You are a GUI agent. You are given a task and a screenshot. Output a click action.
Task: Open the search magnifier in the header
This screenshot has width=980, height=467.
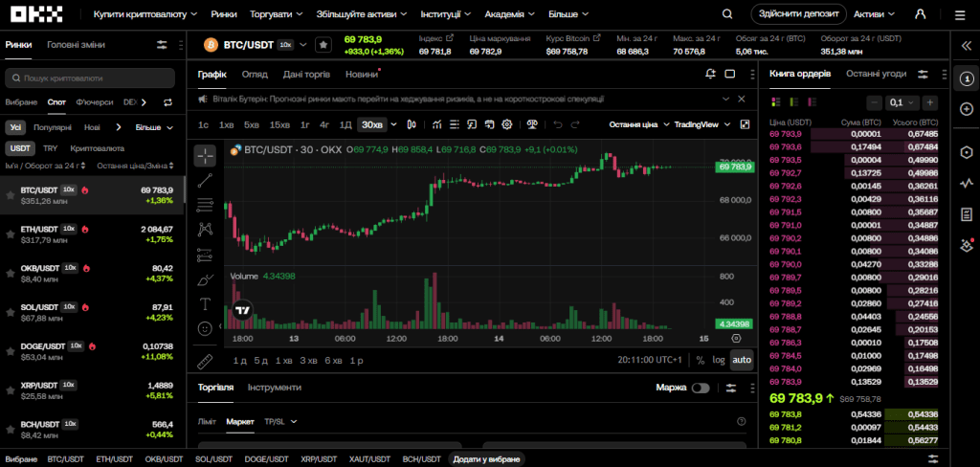[727, 13]
